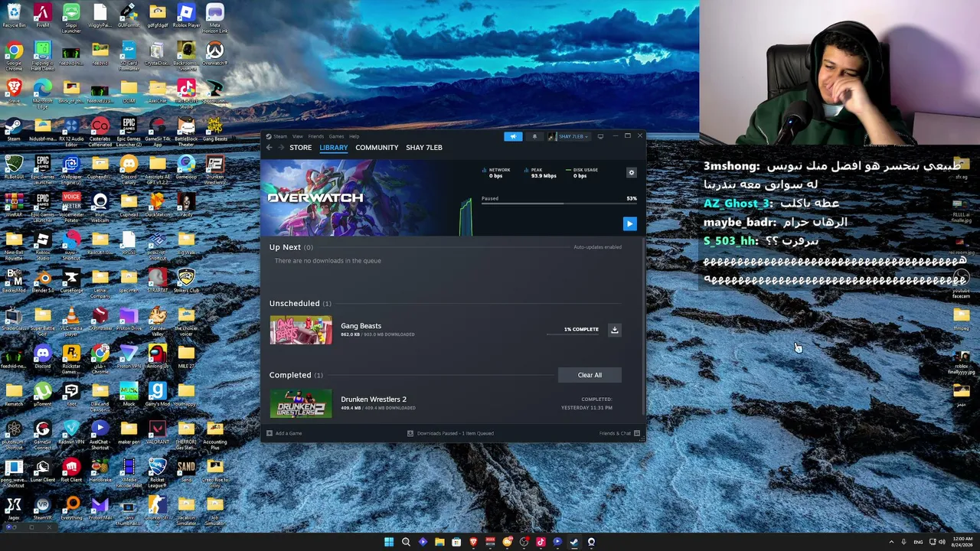Select the Garry's Mod desktop icon
This screenshot has width=980, height=551.
tap(157, 394)
